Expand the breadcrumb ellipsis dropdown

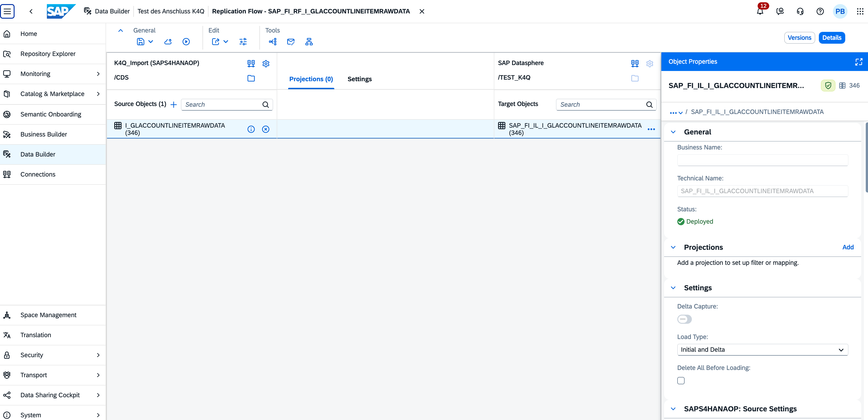coord(676,112)
